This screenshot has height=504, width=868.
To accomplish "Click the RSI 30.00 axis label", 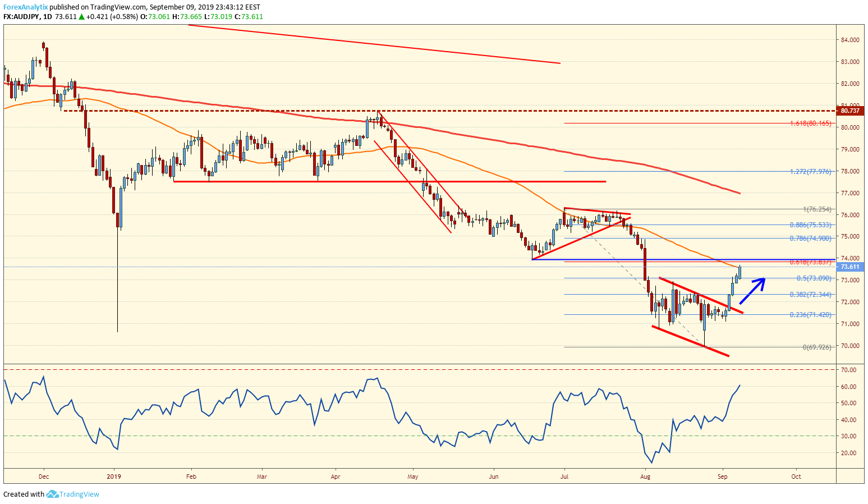I will tap(849, 436).
